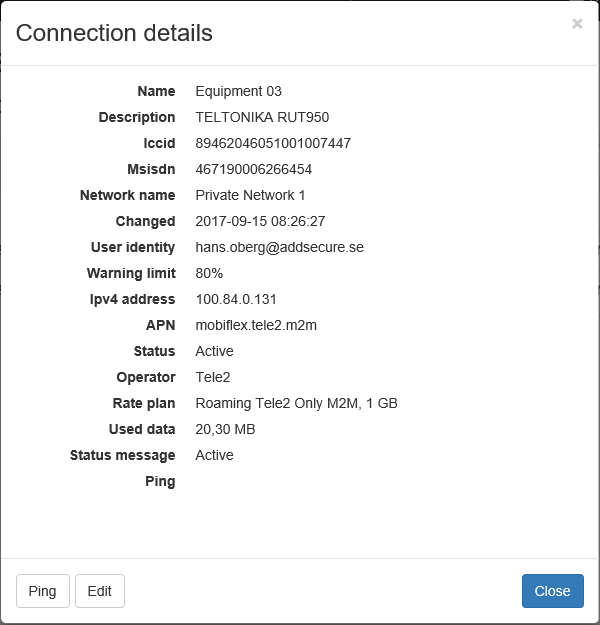Viewport: 600px width, 625px height.
Task: Click the IPv4 address 100.84.0.131
Action: [x=236, y=299]
